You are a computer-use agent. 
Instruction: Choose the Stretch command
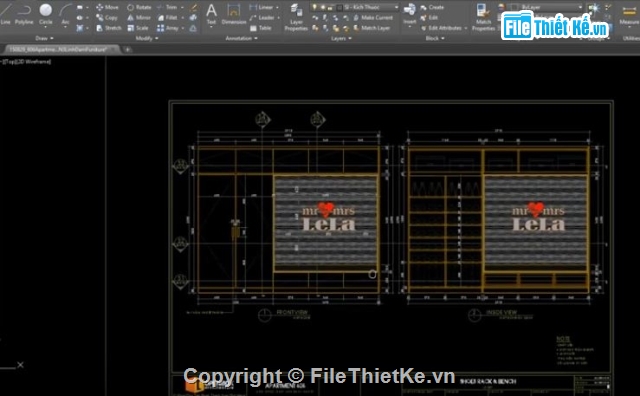[x=109, y=28]
